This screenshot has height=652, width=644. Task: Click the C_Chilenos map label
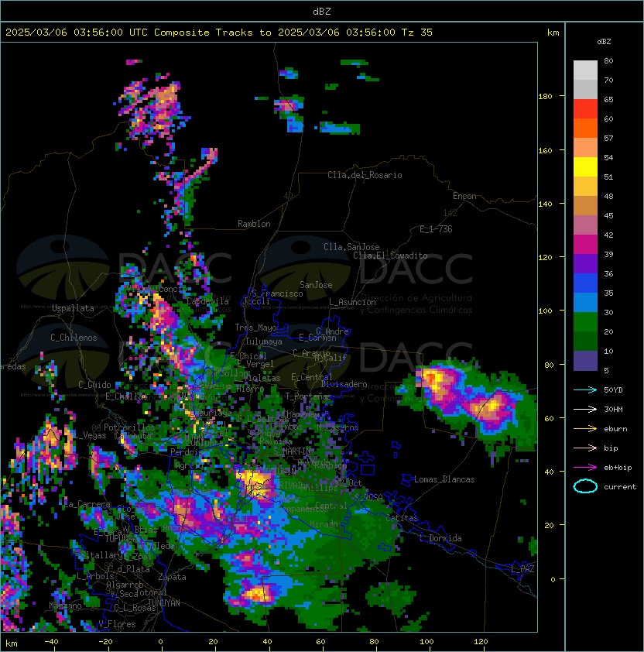pos(74,338)
